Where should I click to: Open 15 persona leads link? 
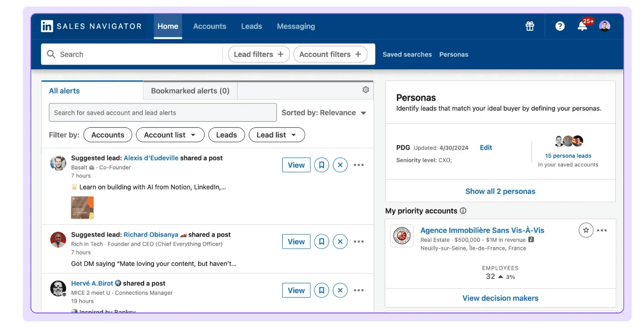click(x=568, y=156)
